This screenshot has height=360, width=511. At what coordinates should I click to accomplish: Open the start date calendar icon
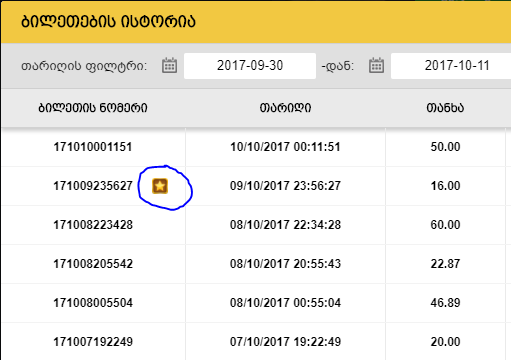pyautogui.click(x=169, y=65)
